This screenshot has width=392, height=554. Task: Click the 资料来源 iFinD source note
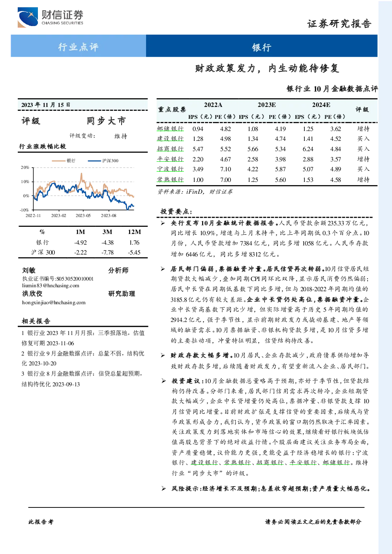tap(195, 192)
